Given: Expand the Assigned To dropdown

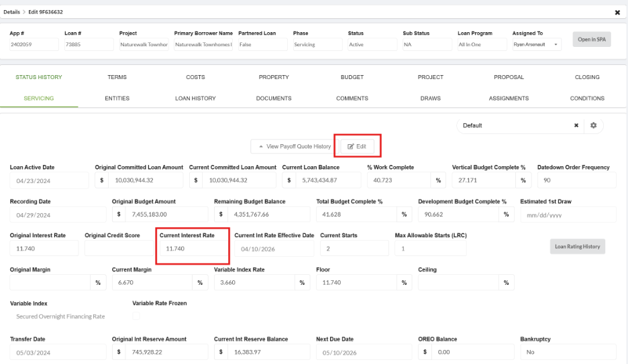Looking at the screenshot, I should pos(537,44).
